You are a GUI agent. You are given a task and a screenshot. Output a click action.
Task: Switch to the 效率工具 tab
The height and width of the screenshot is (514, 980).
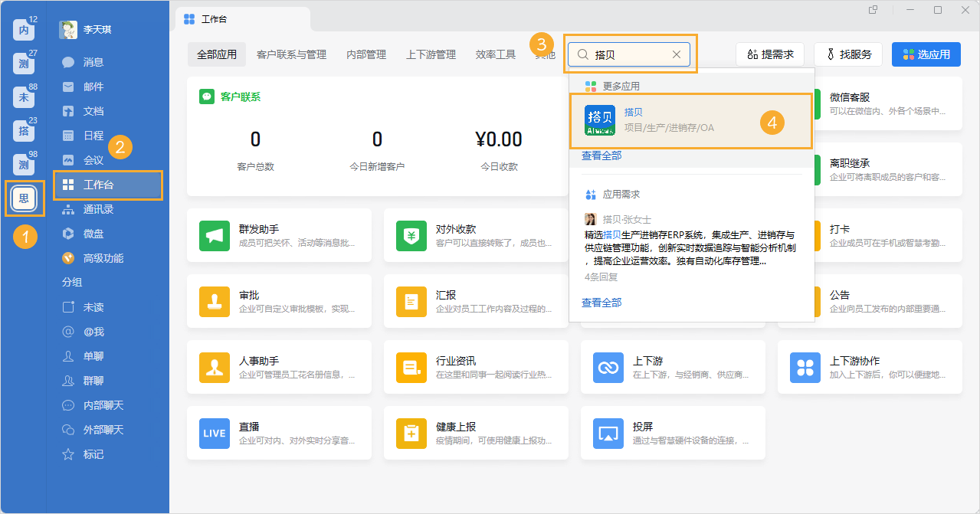pos(495,54)
